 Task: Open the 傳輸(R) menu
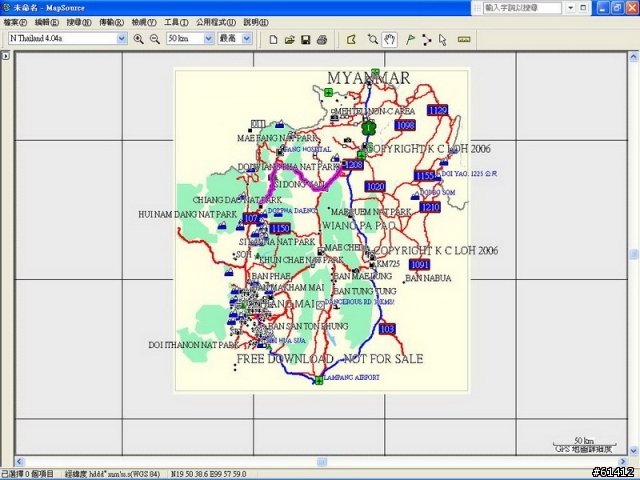click(111, 22)
